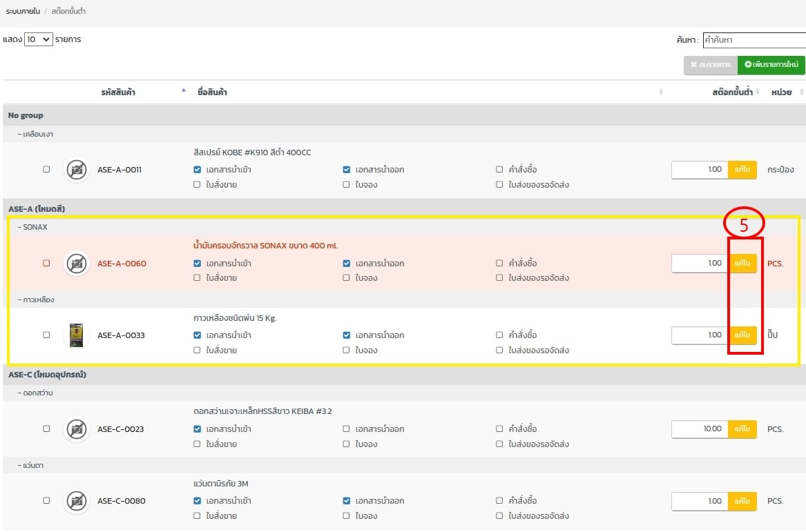Click the green add new item button
This screenshot has width=806, height=532.
[771, 65]
